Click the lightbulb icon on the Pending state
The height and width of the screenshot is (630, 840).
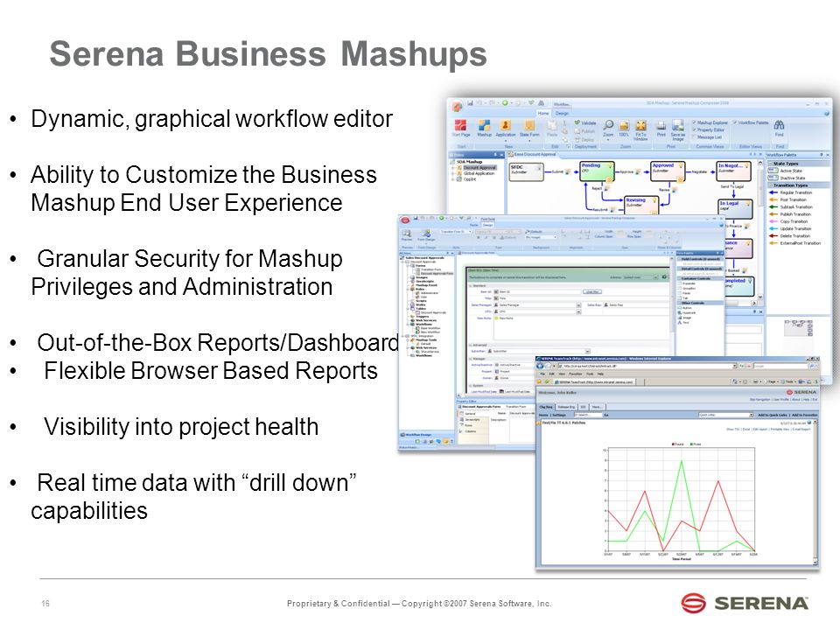[610, 165]
